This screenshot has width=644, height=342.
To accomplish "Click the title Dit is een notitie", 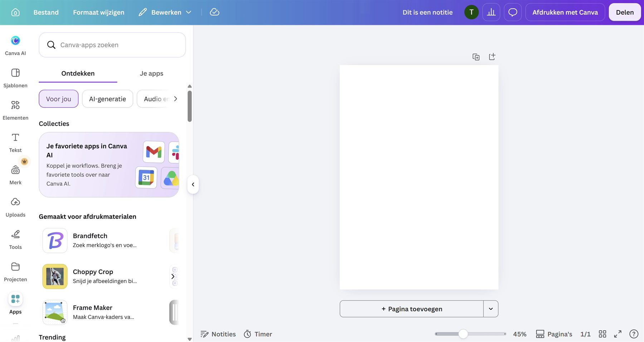I will (428, 12).
